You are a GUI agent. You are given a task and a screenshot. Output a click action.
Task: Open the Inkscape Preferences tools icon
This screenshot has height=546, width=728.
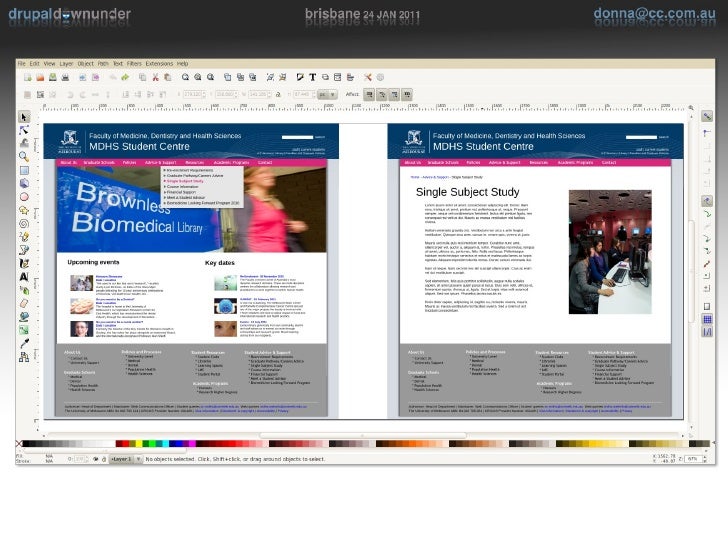click(368, 78)
